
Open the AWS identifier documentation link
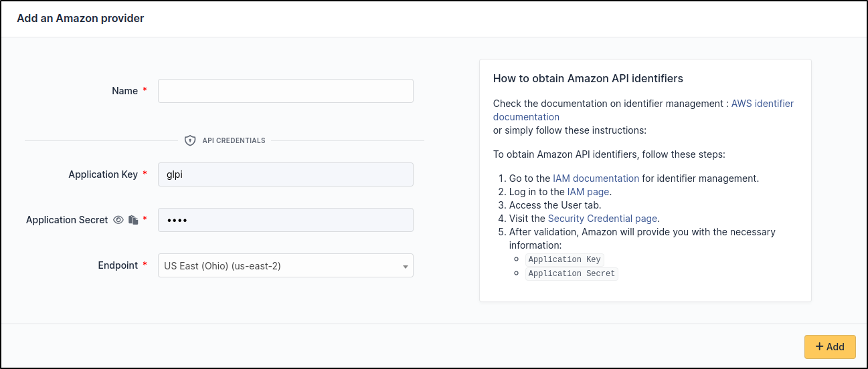coord(762,104)
